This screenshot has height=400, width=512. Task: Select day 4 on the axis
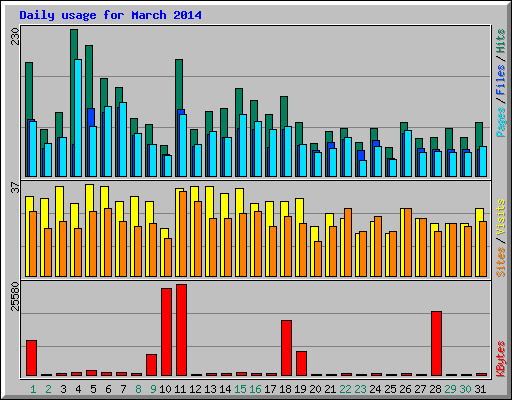coord(78,389)
